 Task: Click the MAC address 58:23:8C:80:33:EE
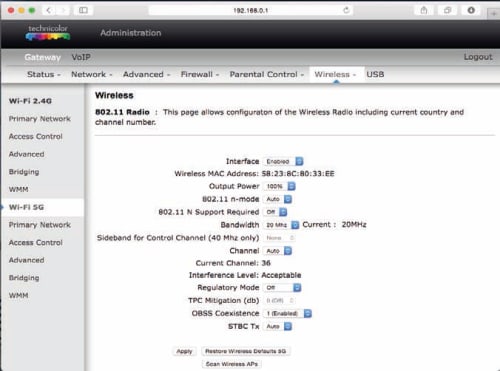[x=298, y=173]
